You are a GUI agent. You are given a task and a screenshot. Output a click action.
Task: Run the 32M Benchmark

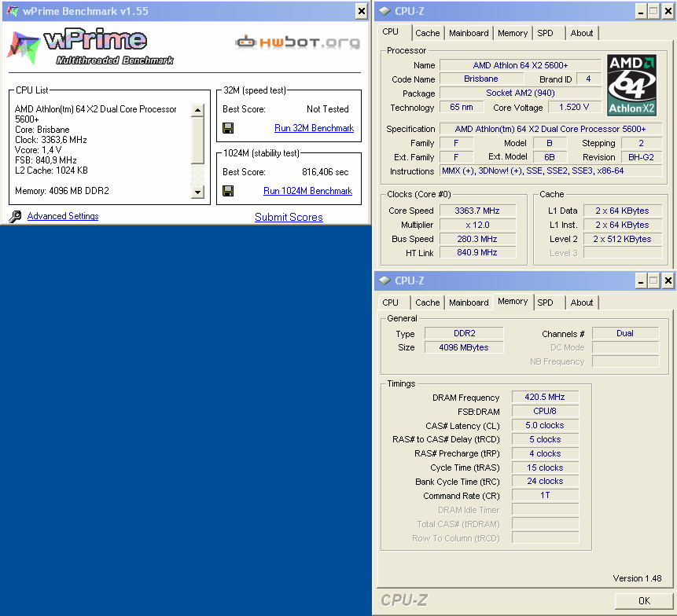coord(314,128)
